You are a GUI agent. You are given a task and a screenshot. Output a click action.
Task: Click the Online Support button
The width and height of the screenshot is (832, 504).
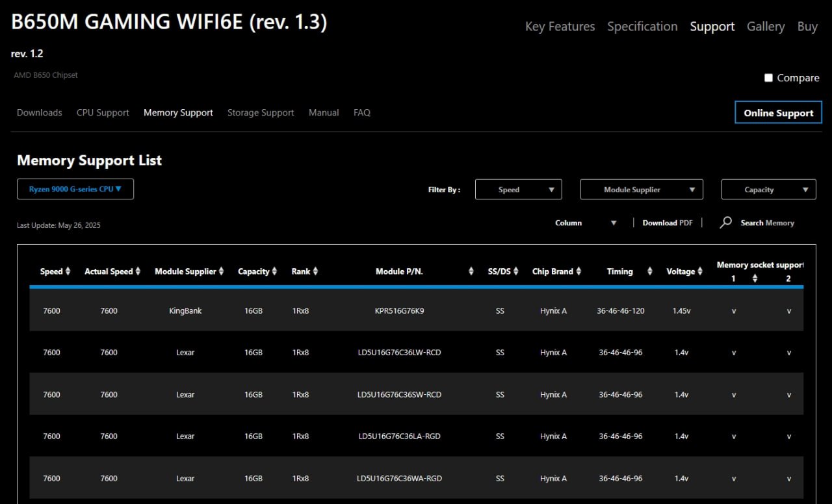779,112
